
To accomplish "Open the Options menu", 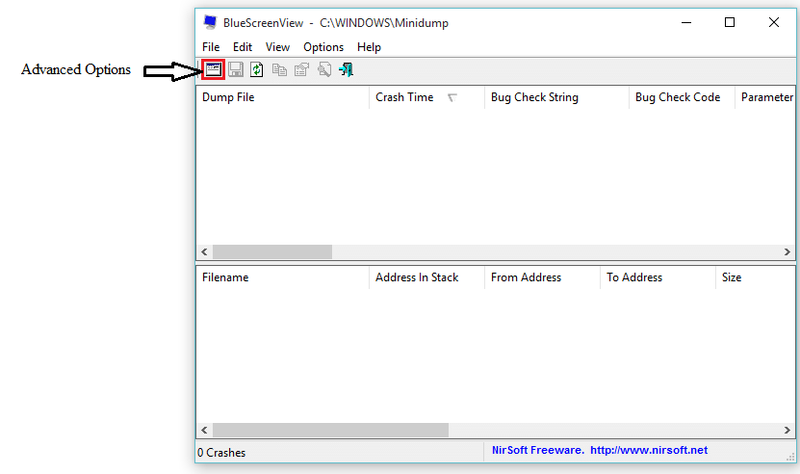I will pos(323,47).
